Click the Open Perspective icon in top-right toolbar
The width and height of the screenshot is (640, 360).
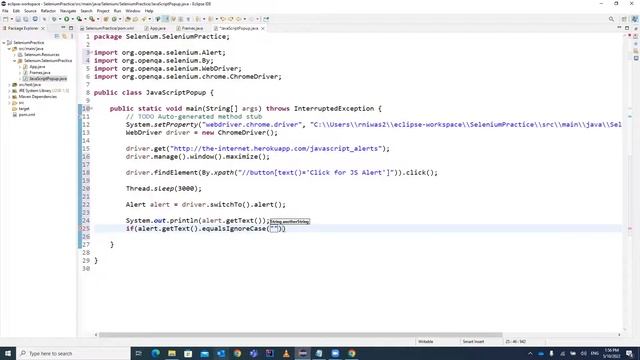(x=624, y=19)
